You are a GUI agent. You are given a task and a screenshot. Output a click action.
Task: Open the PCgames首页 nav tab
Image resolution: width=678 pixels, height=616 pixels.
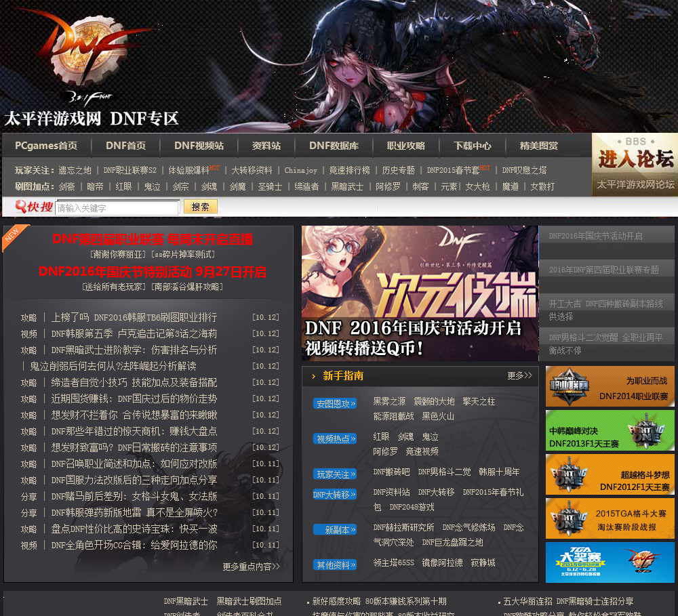(46, 146)
